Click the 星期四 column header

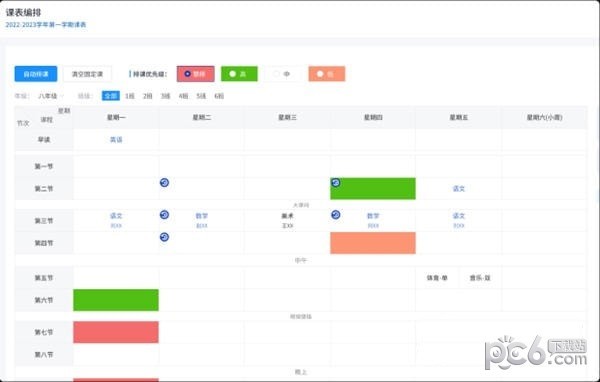point(373,118)
